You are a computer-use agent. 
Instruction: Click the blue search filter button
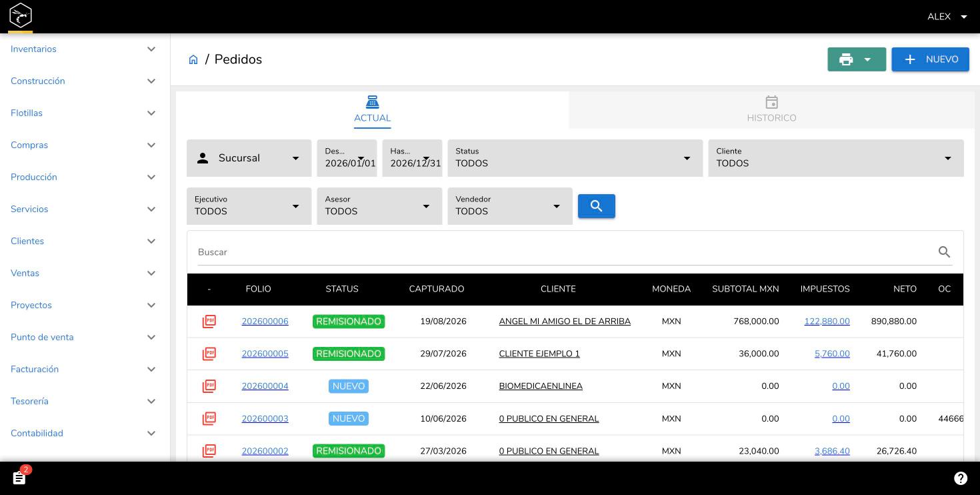[x=597, y=206]
